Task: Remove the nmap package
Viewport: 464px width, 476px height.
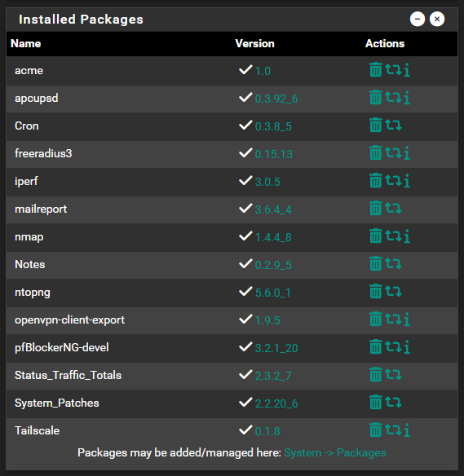Action: click(x=376, y=236)
